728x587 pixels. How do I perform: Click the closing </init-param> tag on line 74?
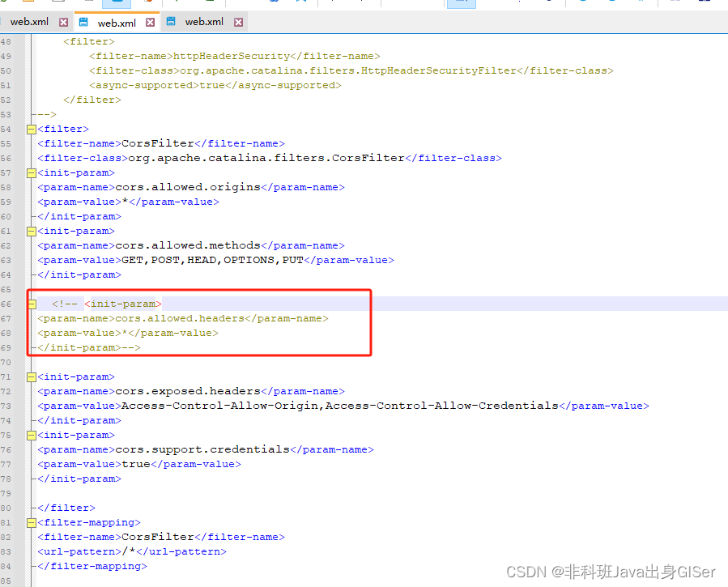79,420
